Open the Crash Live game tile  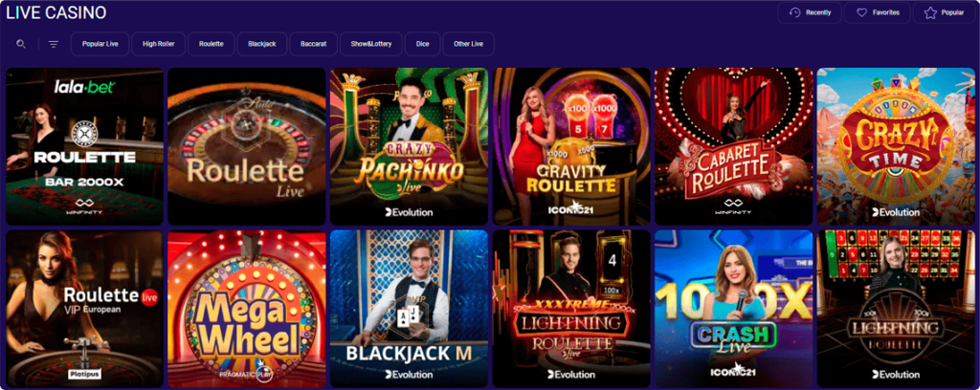[x=734, y=309]
